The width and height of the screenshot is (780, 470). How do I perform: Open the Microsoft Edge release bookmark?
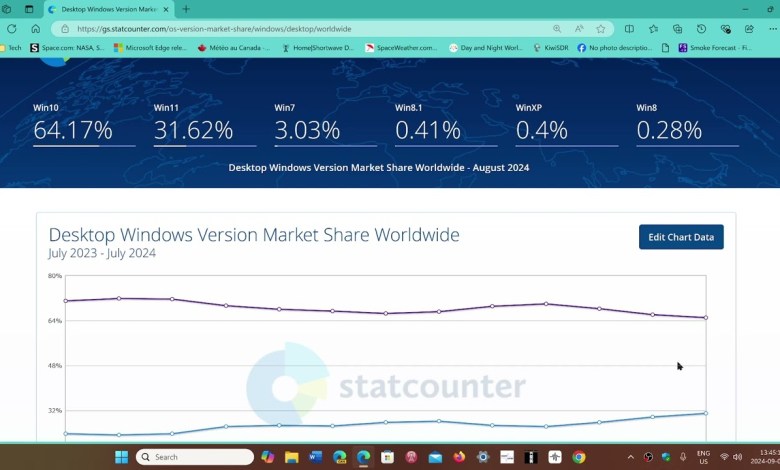tap(150, 48)
